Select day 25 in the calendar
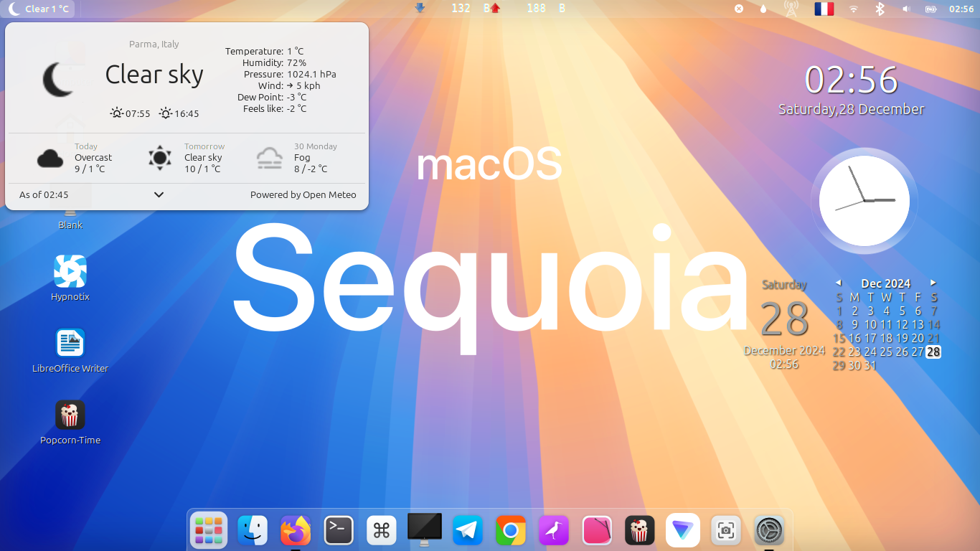980x551 pixels. pyautogui.click(x=886, y=352)
